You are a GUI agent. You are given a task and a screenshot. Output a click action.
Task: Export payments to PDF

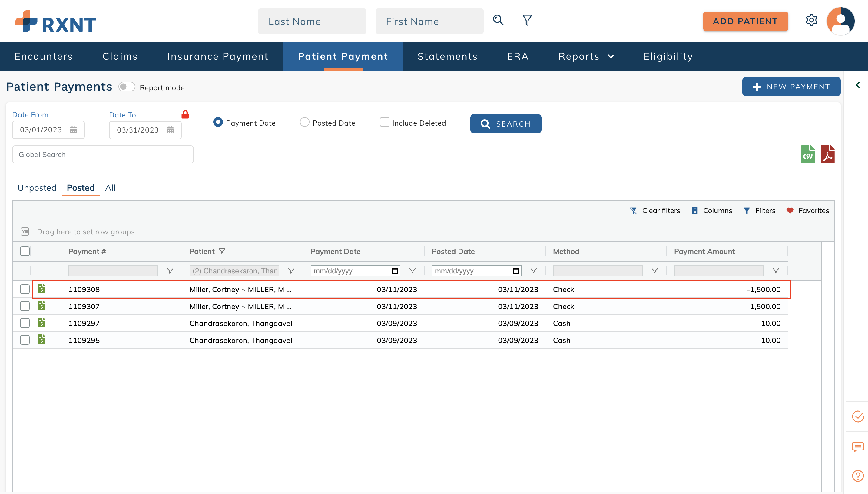(828, 154)
